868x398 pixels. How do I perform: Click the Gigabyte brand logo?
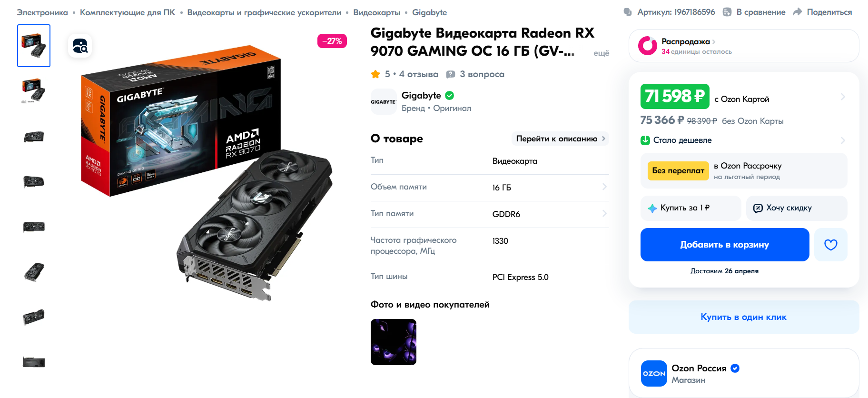click(384, 101)
